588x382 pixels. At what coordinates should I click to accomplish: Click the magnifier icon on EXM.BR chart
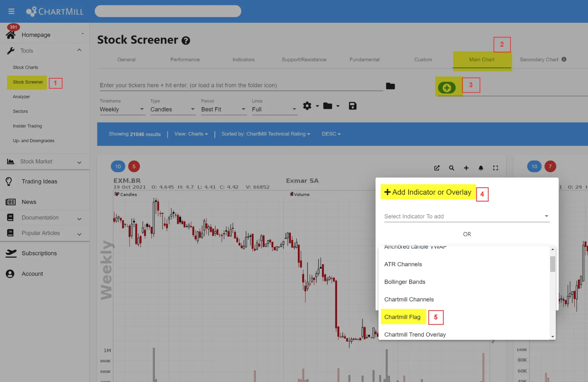[x=452, y=168]
